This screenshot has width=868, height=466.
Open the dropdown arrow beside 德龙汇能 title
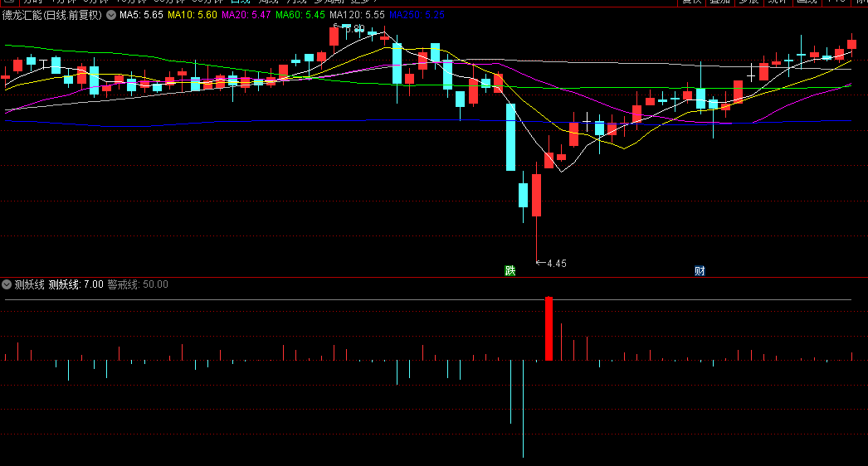(x=111, y=15)
